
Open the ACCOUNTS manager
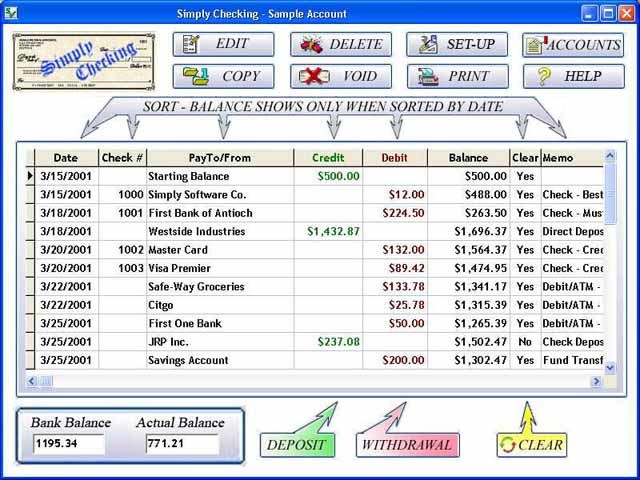[573, 44]
